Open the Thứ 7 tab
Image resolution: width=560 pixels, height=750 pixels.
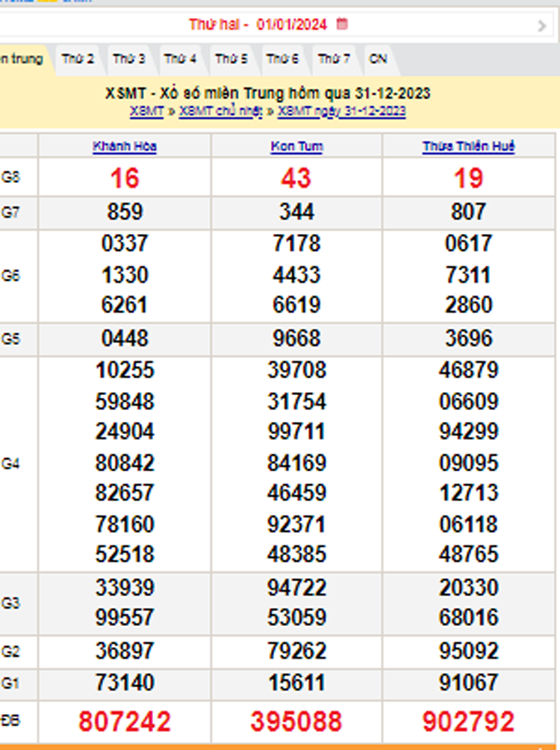(334, 59)
